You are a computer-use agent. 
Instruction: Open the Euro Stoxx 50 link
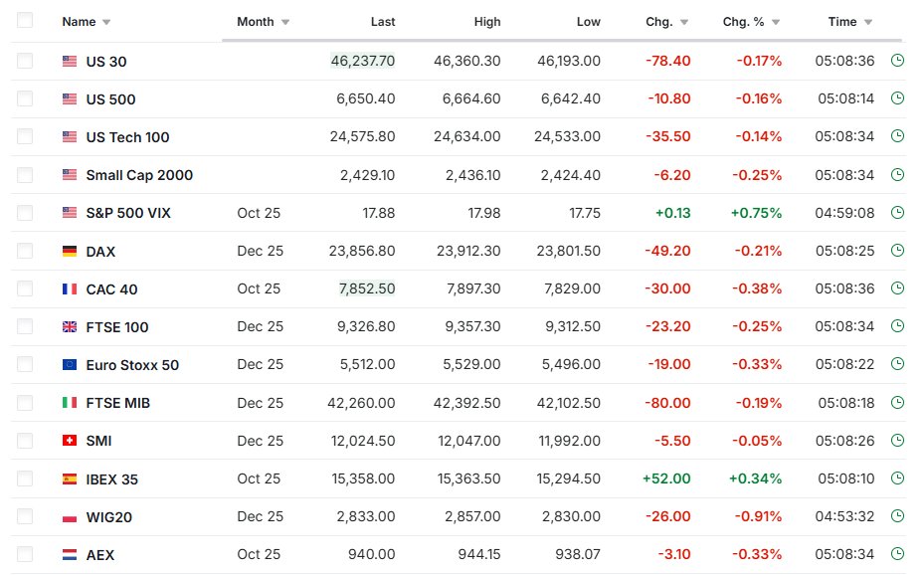click(132, 365)
